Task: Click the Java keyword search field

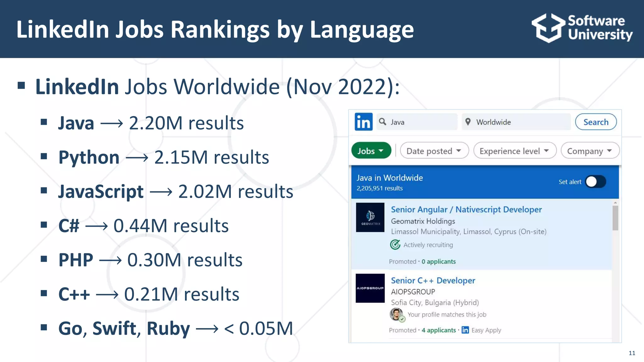Action: (x=417, y=122)
